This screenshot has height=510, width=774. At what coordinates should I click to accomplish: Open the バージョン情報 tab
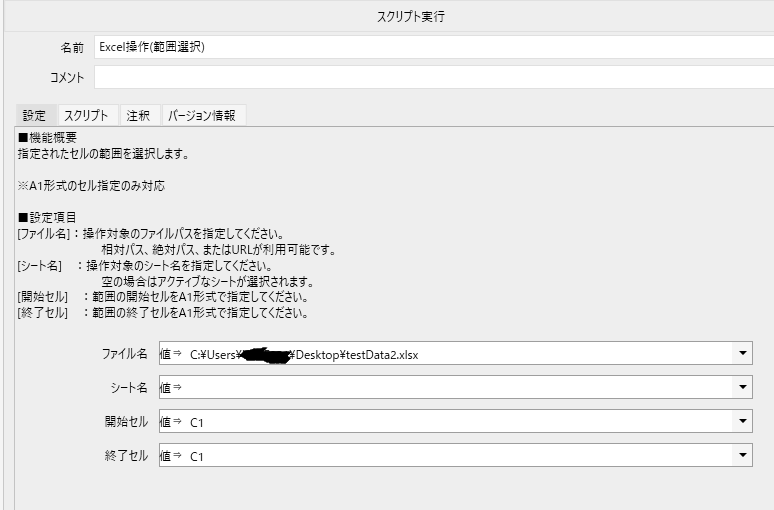pos(201,115)
